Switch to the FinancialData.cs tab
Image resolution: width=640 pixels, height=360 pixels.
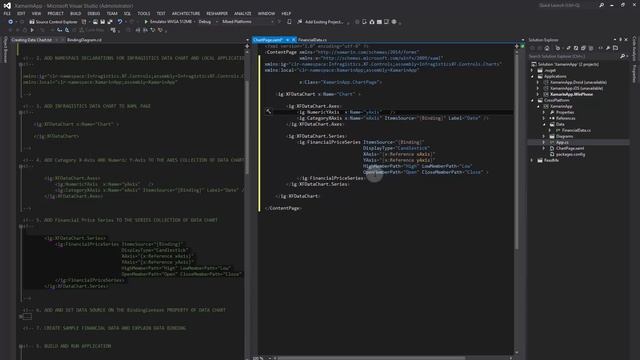312,40
